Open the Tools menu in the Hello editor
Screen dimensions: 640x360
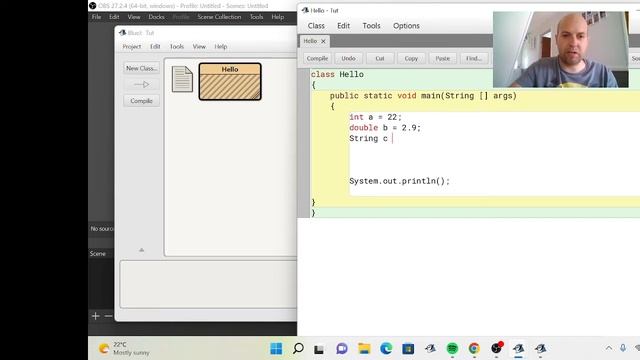pos(371,26)
